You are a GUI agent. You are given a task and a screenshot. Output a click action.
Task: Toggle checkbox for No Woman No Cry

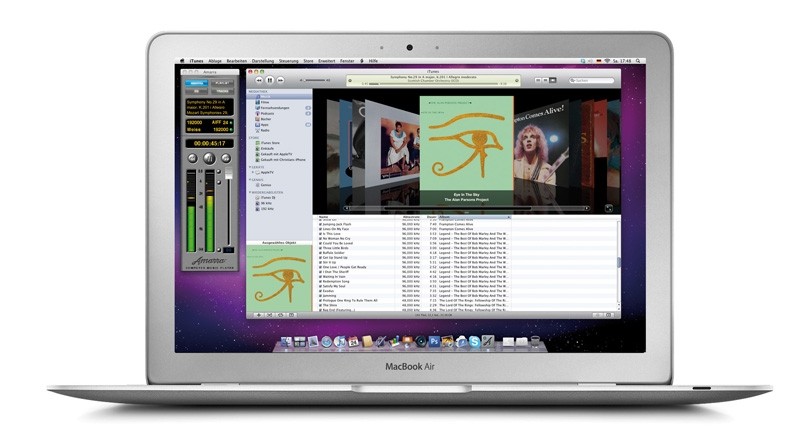[320, 238]
